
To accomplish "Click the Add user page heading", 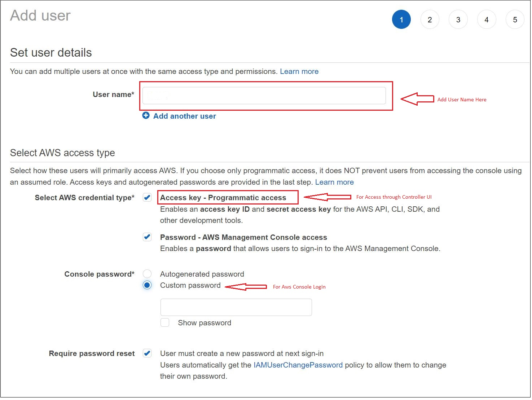I will (x=40, y=15).
